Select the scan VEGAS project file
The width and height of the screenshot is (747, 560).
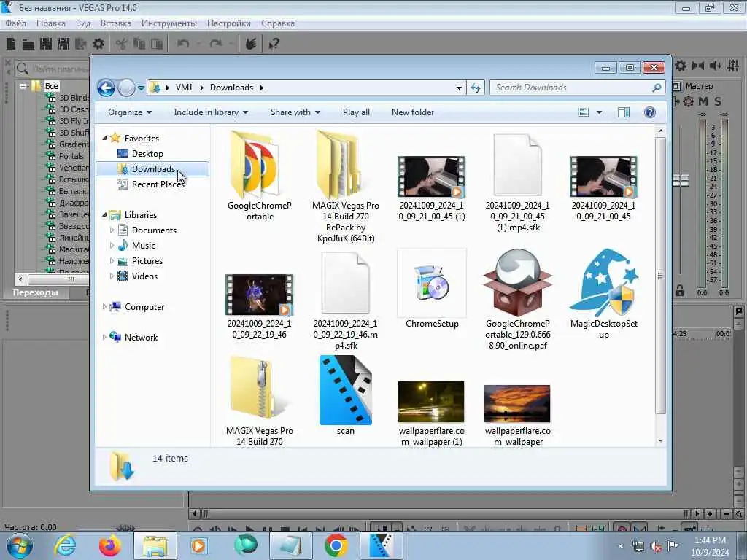[345, 396]
